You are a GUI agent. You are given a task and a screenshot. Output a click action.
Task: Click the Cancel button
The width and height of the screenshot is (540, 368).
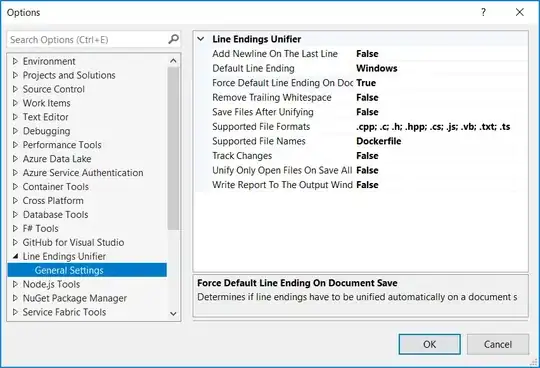click(498, 344)
